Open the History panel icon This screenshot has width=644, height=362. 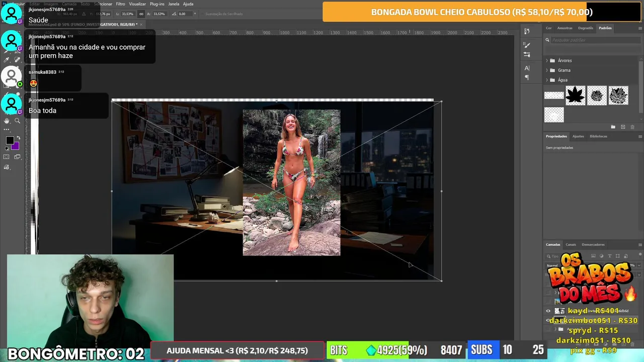(527, 31)
